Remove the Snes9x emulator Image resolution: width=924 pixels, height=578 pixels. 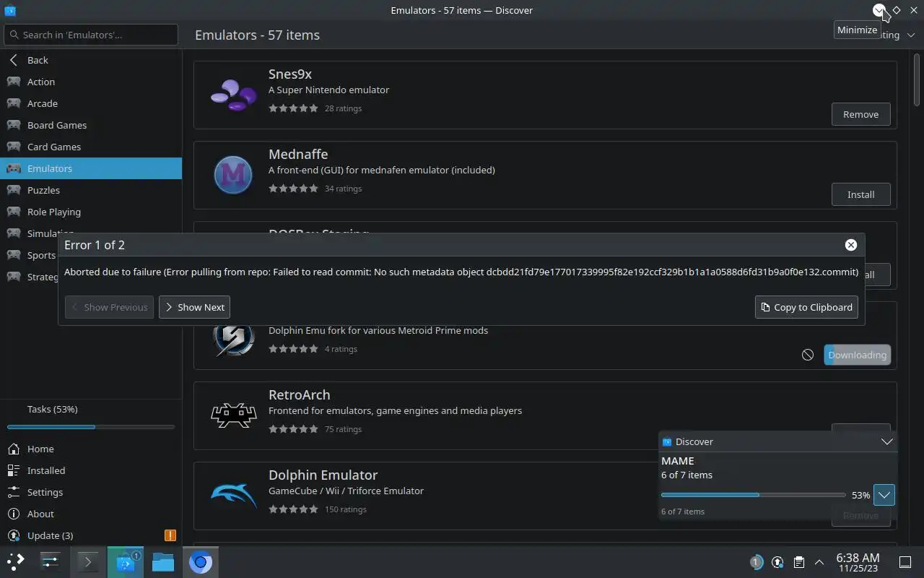point(860,114)
